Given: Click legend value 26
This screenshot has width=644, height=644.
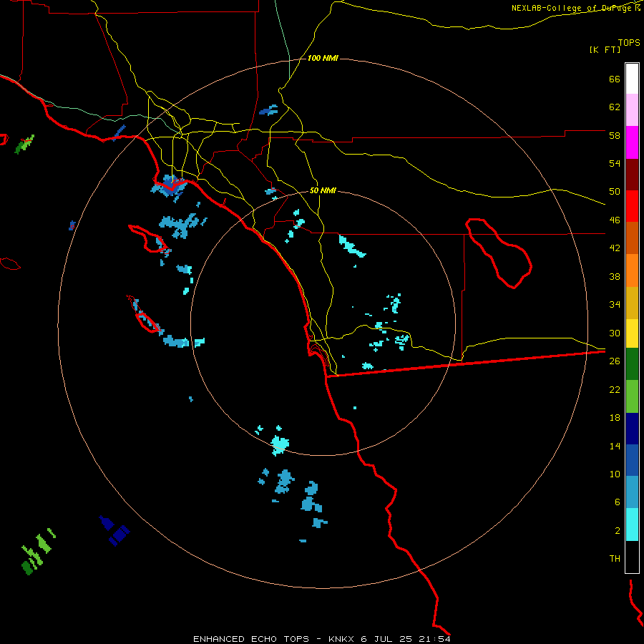Looking at the screenshot, I should 615,361.
